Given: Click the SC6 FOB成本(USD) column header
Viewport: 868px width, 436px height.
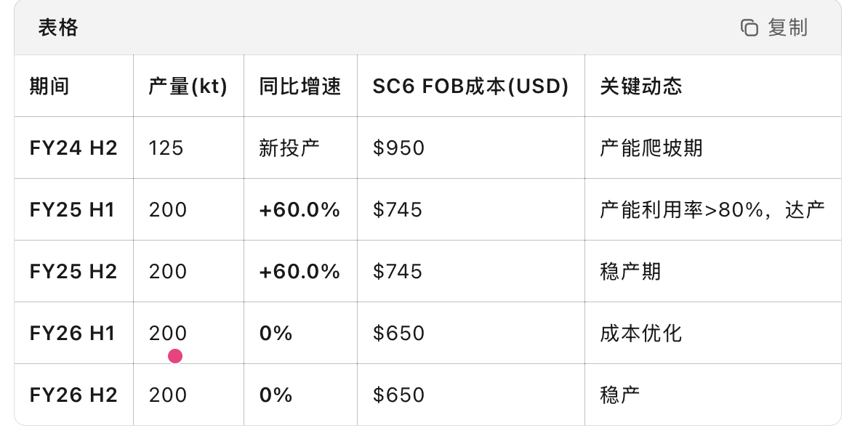Looking at the screenshot, I should [470, 86].
